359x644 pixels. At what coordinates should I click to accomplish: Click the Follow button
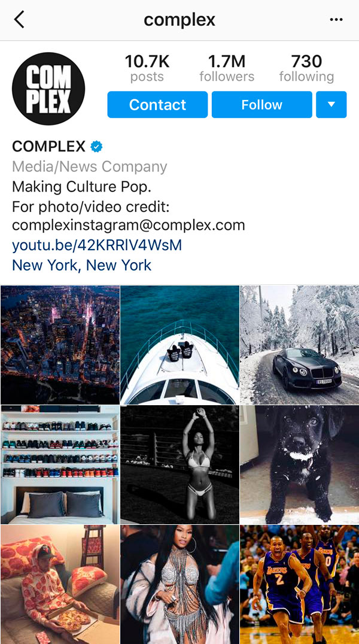(x=261, y=104)
